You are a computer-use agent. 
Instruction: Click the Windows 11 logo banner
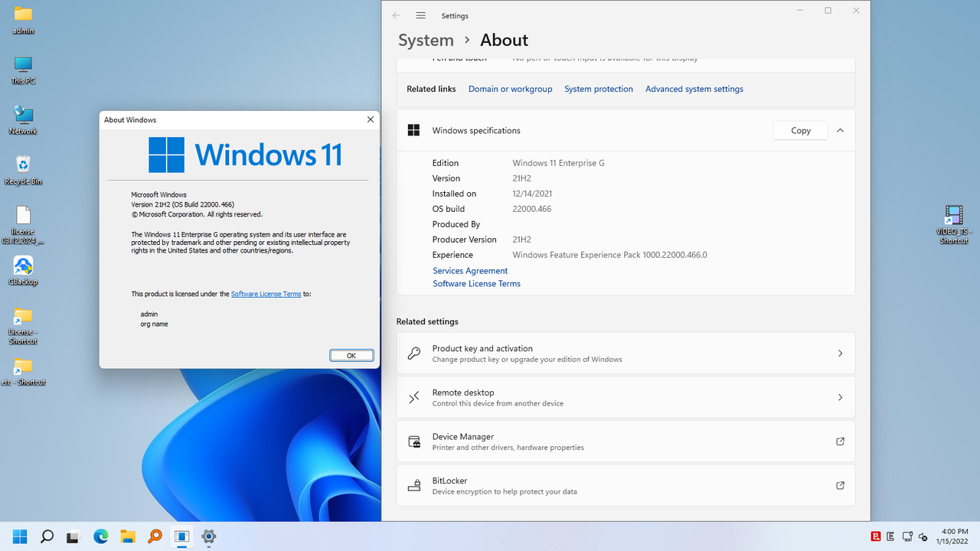tap(245, 155)
